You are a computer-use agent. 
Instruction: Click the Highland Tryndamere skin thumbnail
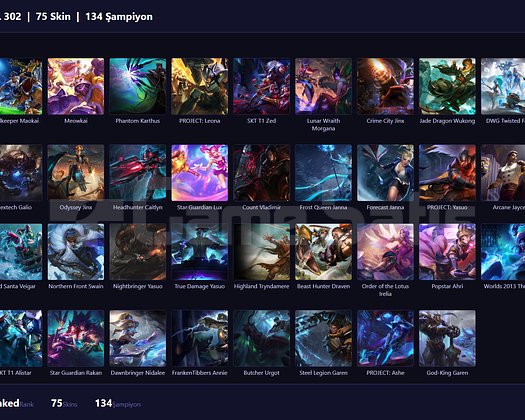pyautogui.click(x=261, y=252)
